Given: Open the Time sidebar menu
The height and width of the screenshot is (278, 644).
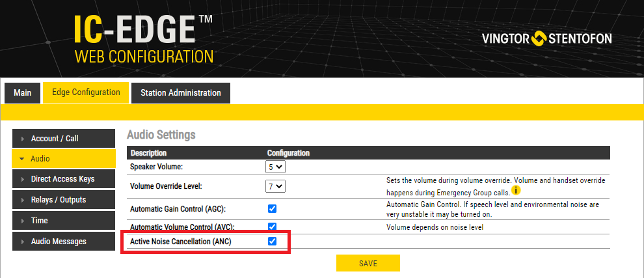Looking at the screenshot, I should pos(64,221).
